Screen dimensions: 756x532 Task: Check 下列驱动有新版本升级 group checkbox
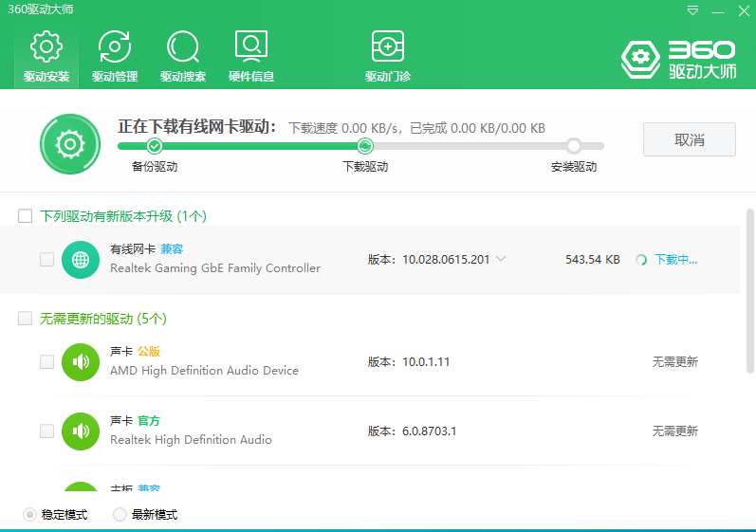click(25, 216)
